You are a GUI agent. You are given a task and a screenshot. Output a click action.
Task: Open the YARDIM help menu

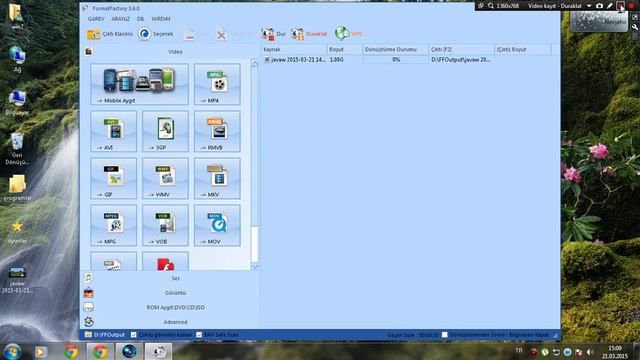(161, 19)
